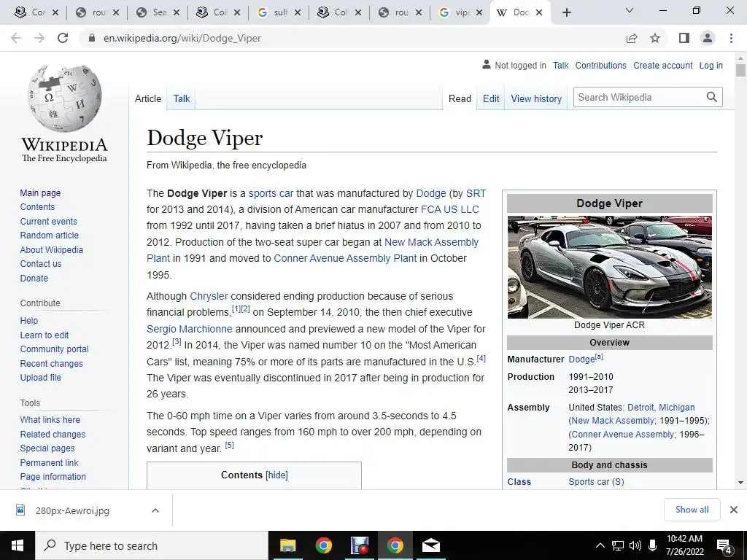Image resolution: width=747 pixels, height=560 pixels.
Task: Open the Mail app in the taskbar
Action: pos(431,545)
